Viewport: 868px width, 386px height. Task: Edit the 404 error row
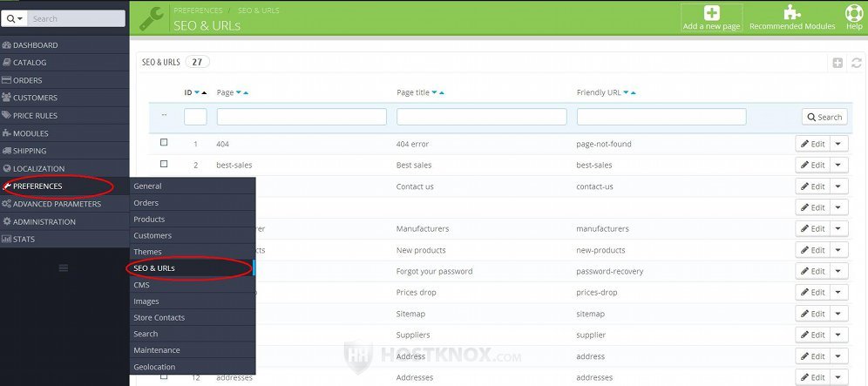point(812,144)
